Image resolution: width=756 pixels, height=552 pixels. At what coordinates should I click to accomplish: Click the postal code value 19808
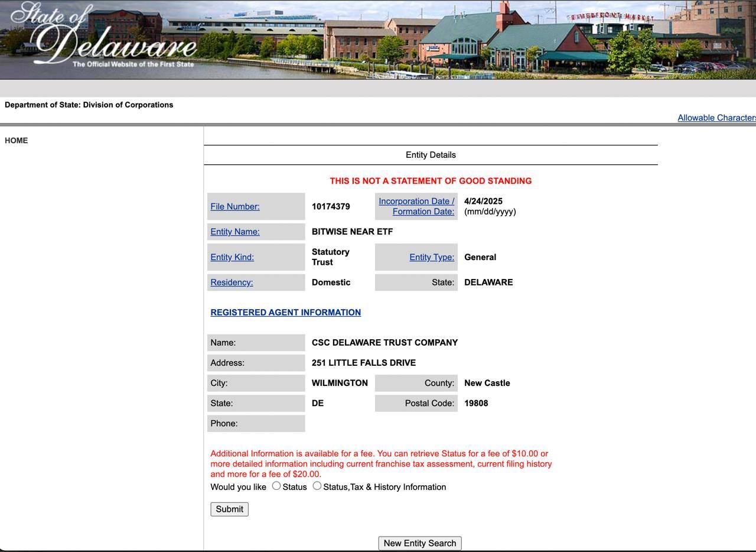click(476, 404)
